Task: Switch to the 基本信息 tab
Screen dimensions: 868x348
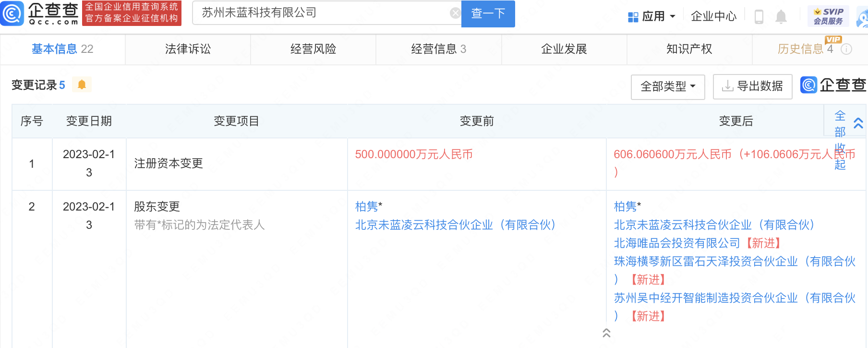Action: (x=62, y=49)
